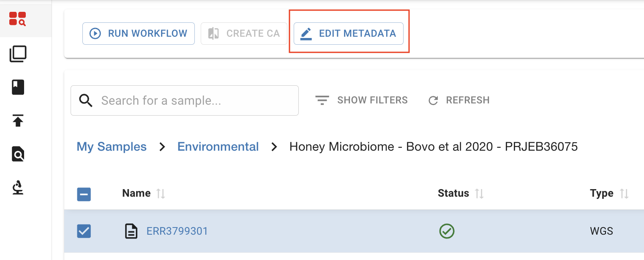Image resolution: width=644 pixels, height=260 pixels.
Task: Click the Refresh button
Action: (459, 100)
